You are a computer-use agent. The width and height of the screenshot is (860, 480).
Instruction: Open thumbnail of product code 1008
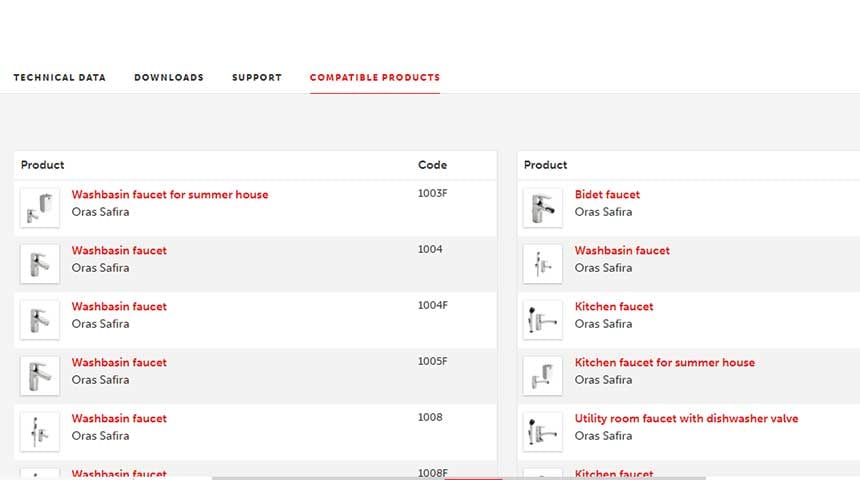[x=39, y=432]
